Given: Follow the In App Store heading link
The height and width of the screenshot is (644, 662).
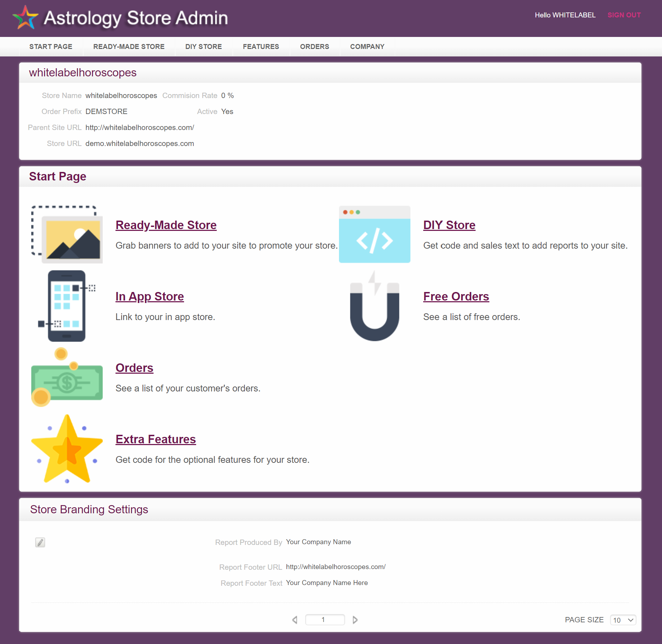Looking at the screenshot, I should (x=150, y=296).
